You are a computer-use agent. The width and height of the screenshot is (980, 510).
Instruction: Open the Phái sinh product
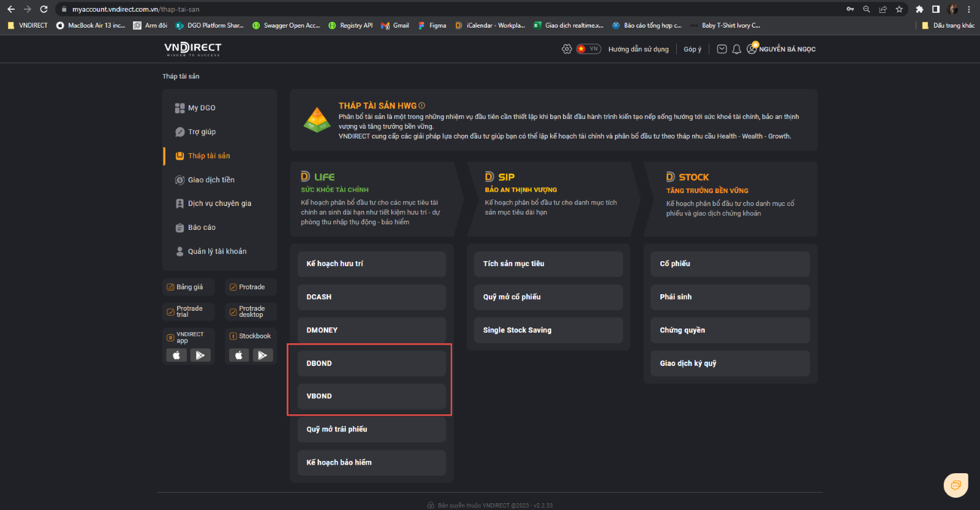(x=730, y=297)
